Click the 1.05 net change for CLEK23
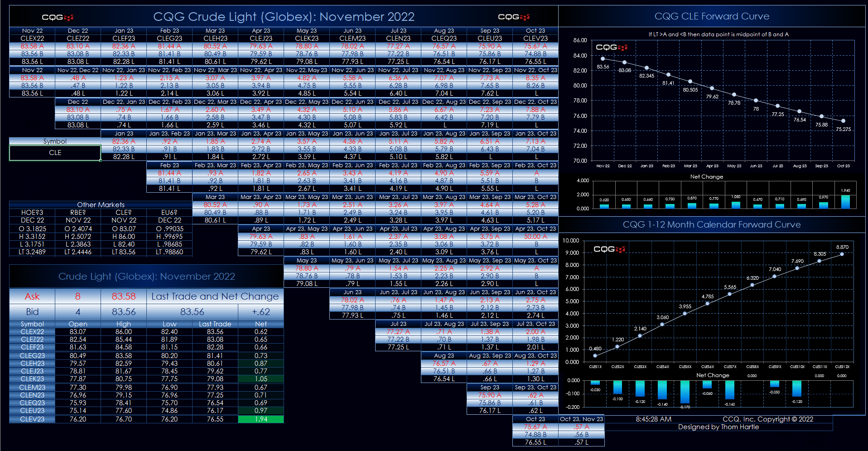Screen dimensions: 868x451 (x=261, y=379)
